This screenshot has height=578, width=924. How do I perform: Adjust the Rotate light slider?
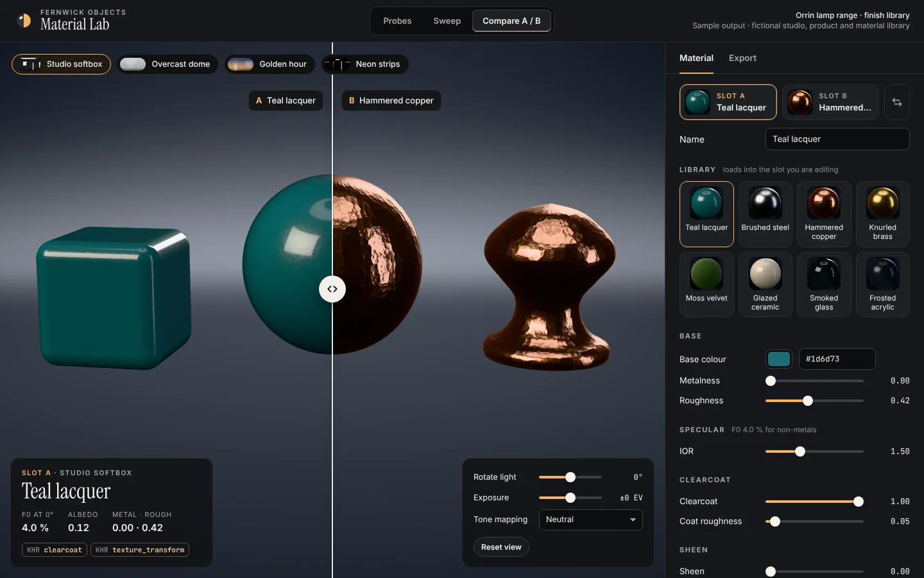tap(570, 477)
